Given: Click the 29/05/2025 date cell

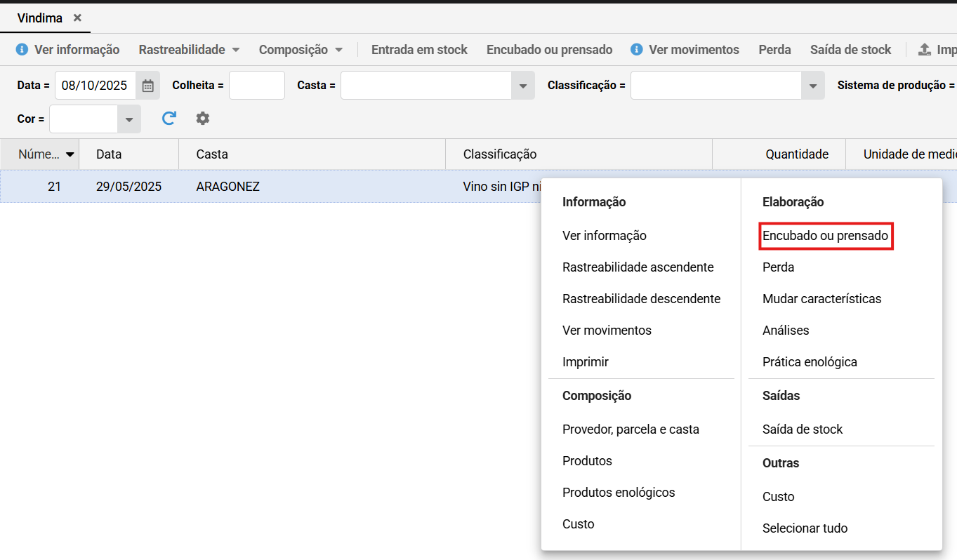Looking at the screenshot, I should coord(129,187).
